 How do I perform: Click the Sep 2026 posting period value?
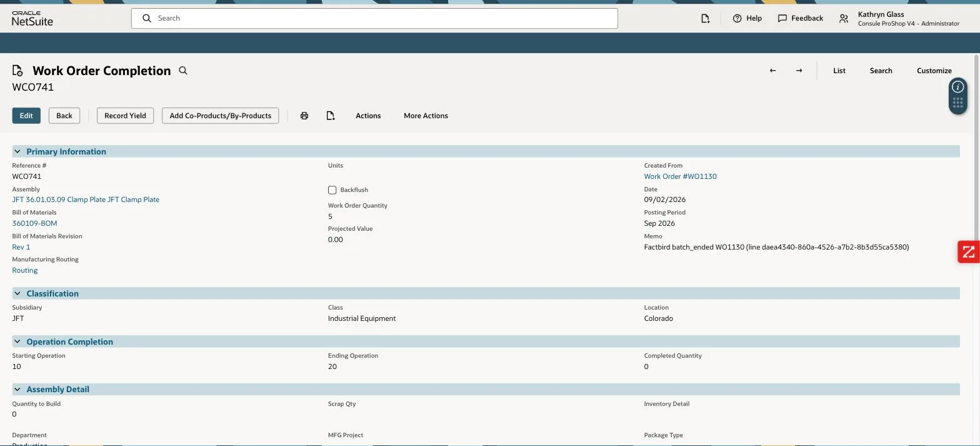(x=659, y=223)
